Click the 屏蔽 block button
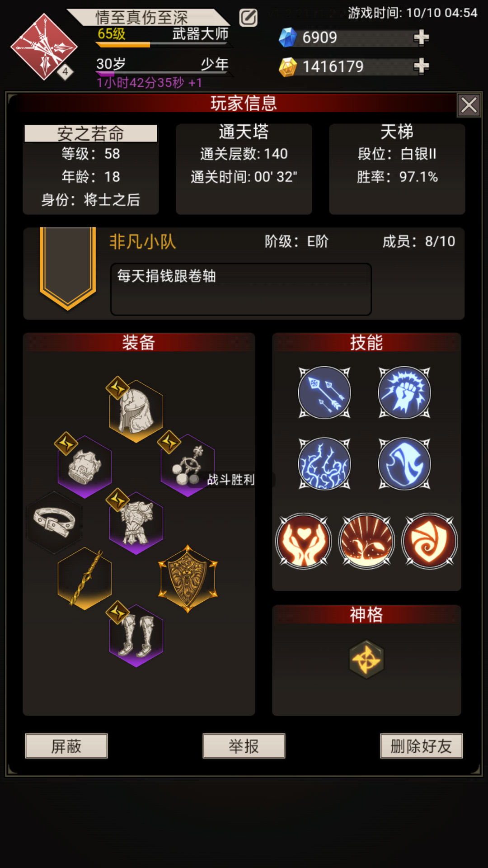Viewport: 488px width, 868px height. (x=66, y=746)
